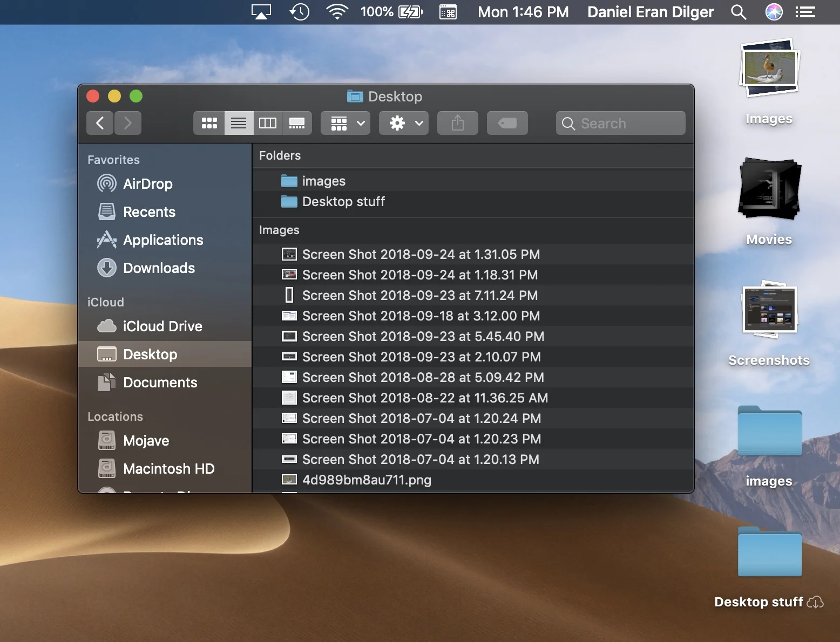Open Notification Center from the menu bar
Viewport: 840px width, 642px height.
pyautogui.click(x=805, y=12)
